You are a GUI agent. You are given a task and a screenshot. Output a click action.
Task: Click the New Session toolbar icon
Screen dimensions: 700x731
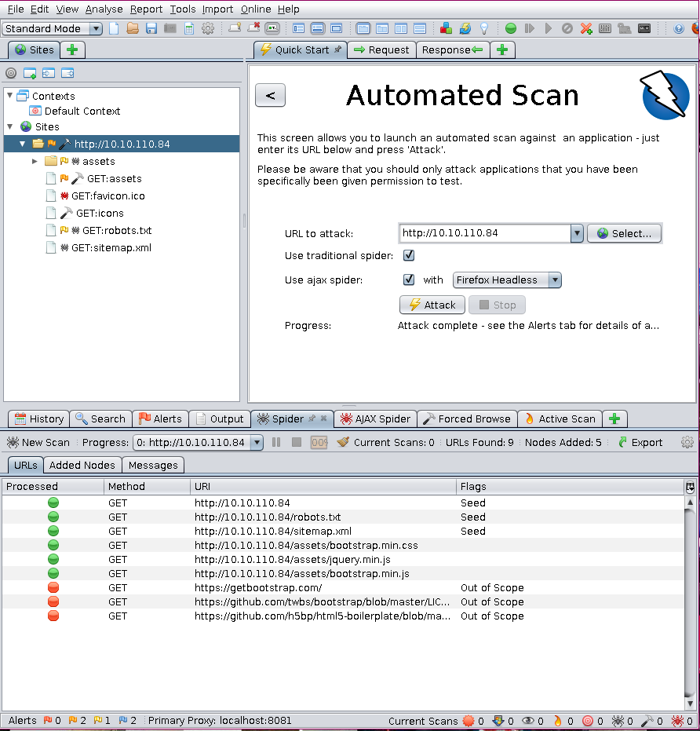(x=114, y=28)
